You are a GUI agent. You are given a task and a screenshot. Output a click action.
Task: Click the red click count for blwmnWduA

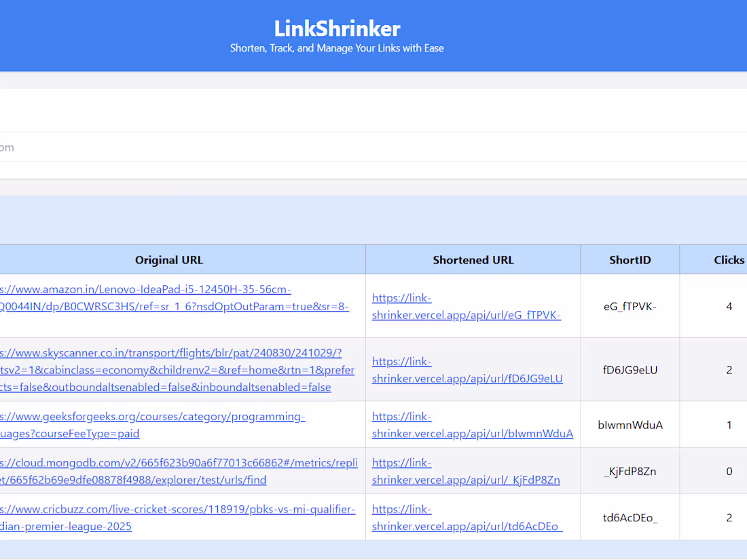coord(729,424)
